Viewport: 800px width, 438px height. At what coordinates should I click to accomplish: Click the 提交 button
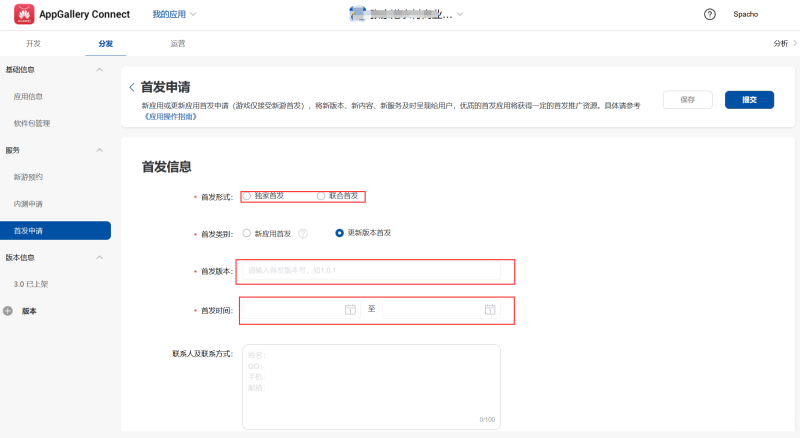[749, 100]
